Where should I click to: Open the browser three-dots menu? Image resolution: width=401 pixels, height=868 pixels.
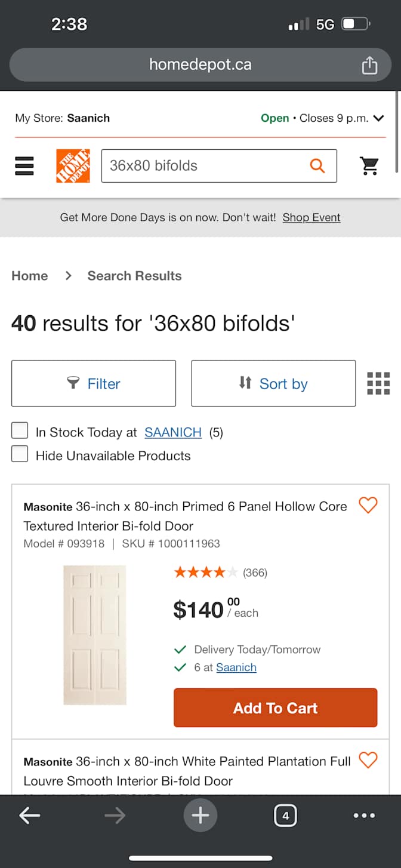tap(364, 815)
